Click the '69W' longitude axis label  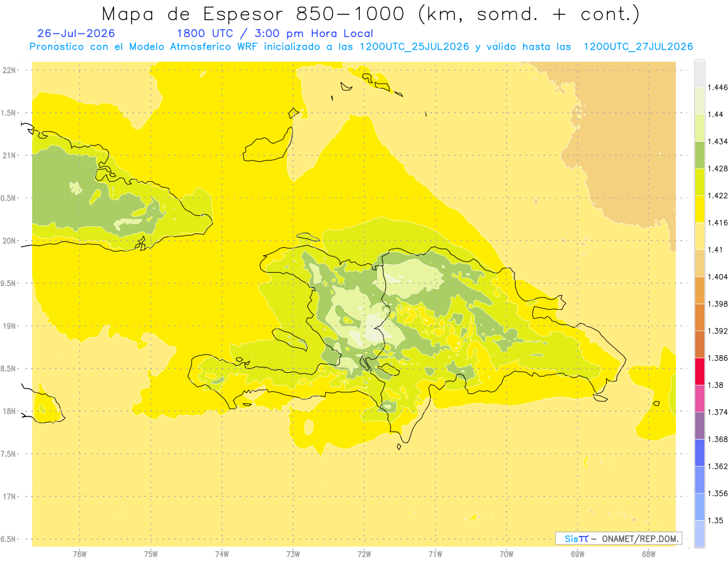[x=578, y=554]
